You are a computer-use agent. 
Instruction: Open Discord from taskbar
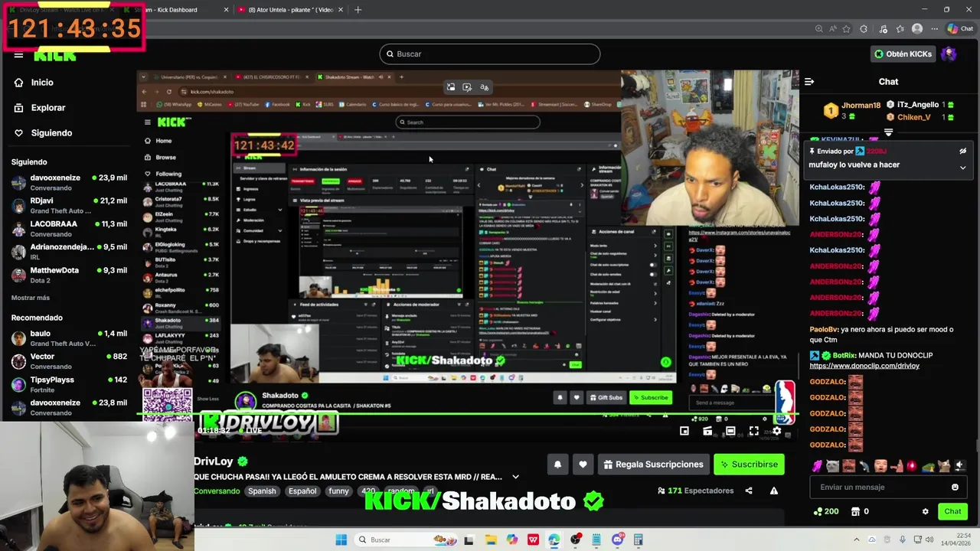(617, 540)
